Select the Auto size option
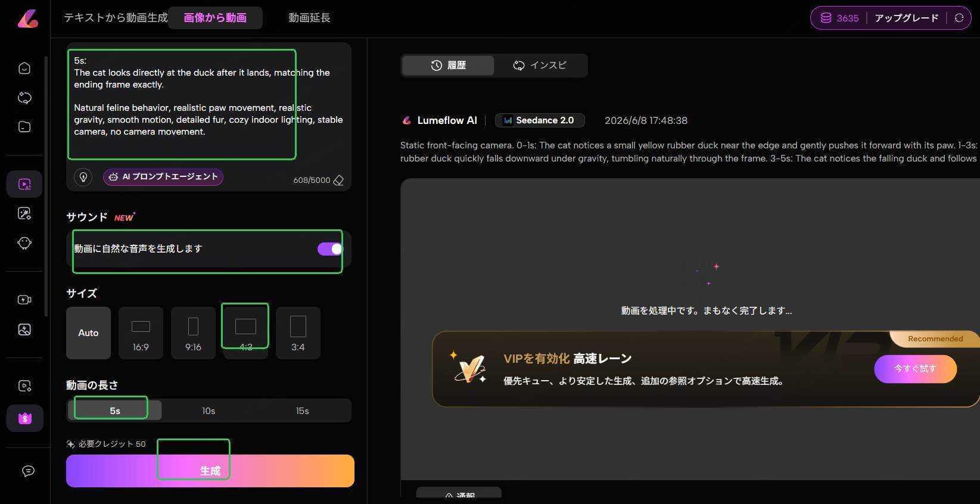The width and height of the screenshot is (980, 504). pyautogui.click(x=88, y=333)
